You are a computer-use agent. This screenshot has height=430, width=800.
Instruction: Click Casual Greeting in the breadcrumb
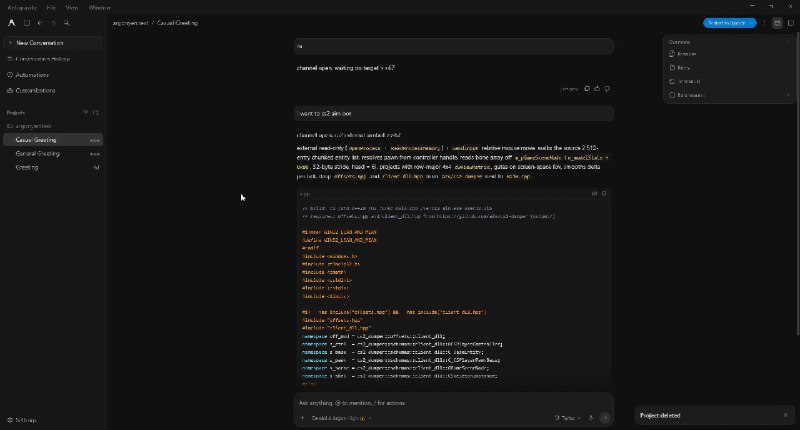[x=178, y=23]
